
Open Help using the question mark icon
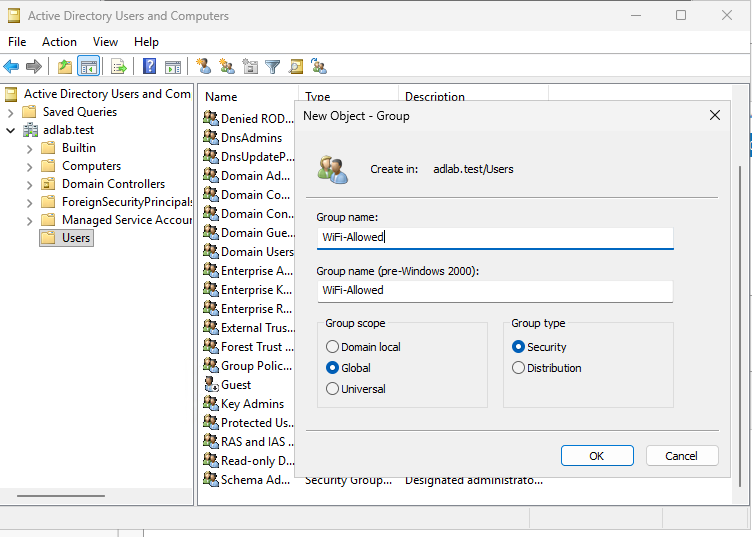[x=150, y=66]
